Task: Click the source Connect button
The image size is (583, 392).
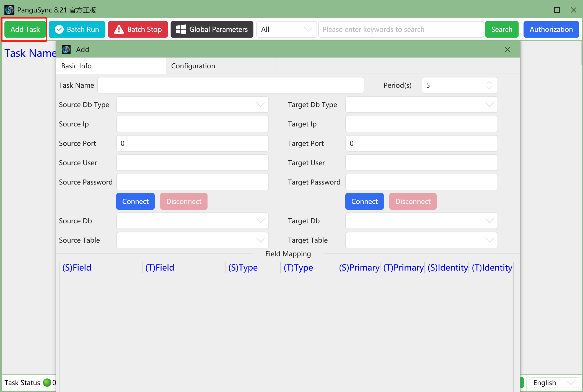Action: pos(135,201)
